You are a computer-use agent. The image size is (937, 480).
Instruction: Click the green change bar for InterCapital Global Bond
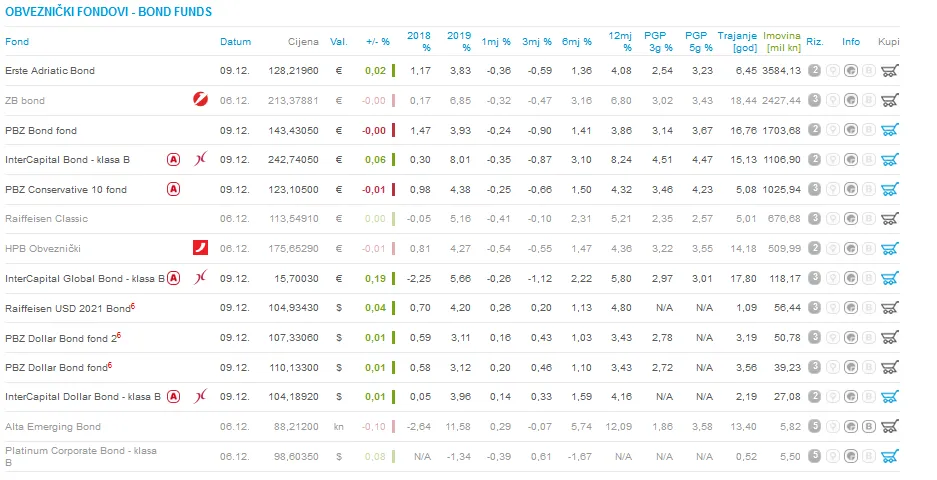[393, 278]
